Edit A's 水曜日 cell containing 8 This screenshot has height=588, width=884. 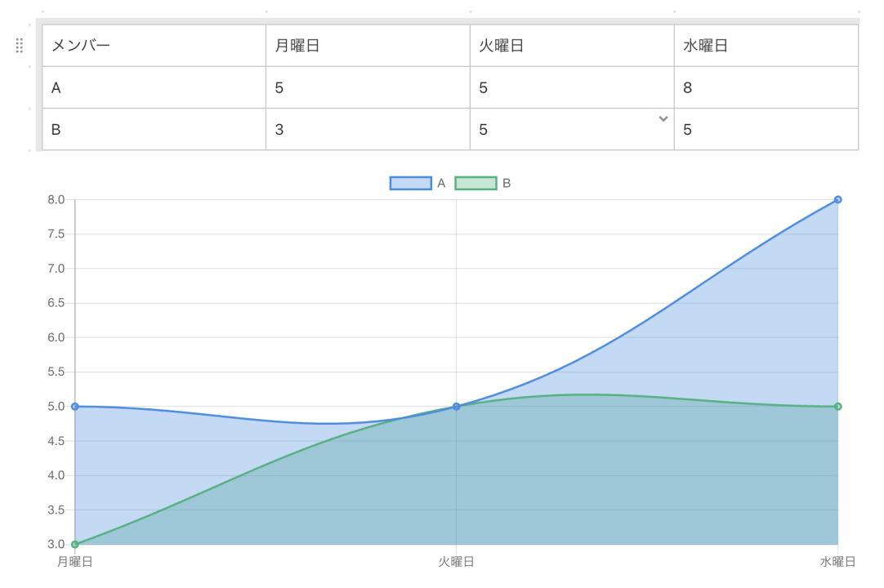766,87
